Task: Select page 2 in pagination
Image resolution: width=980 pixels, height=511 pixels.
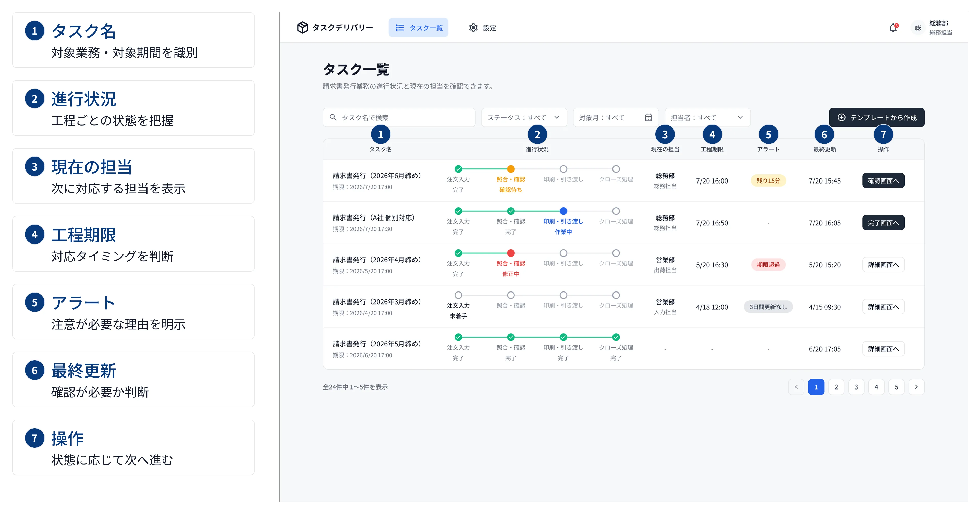Action: [x=836, y=387]
